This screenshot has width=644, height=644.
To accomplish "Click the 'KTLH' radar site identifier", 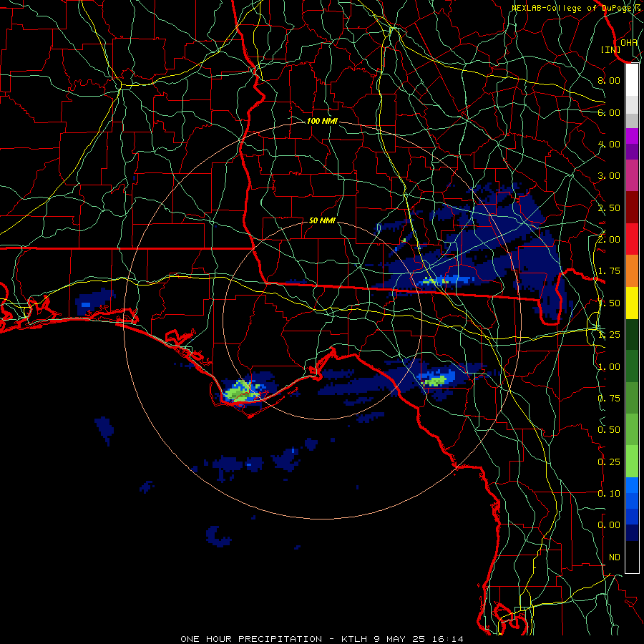I will coord(354,639).
